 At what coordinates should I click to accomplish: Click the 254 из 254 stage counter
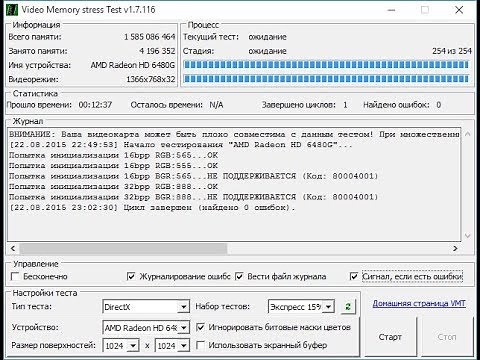(x=452, y=51)
